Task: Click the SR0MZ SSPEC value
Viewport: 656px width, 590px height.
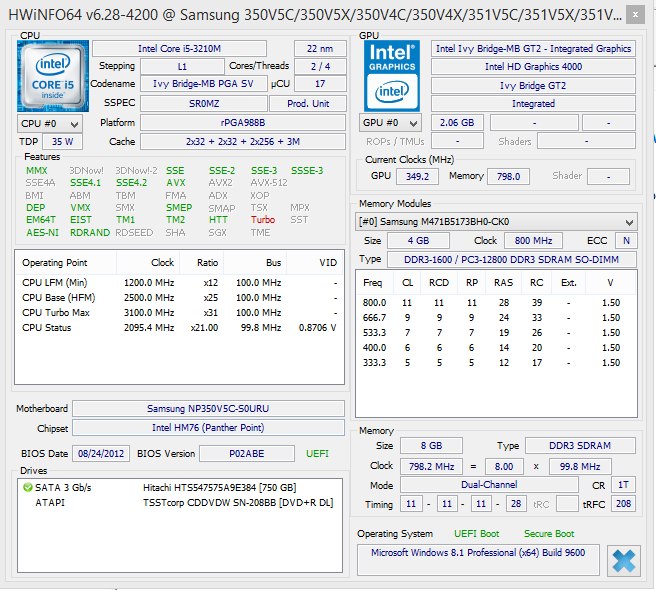Action: click(x=204, y=103)
